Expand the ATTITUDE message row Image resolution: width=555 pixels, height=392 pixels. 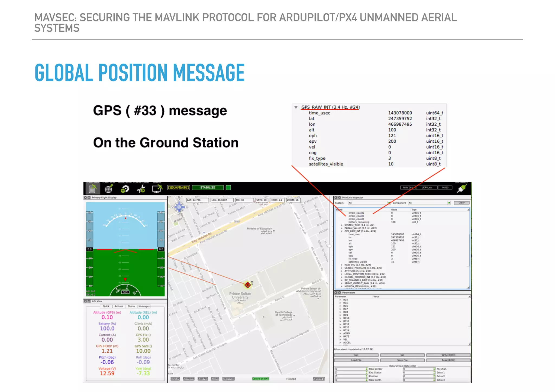point(342,271)
